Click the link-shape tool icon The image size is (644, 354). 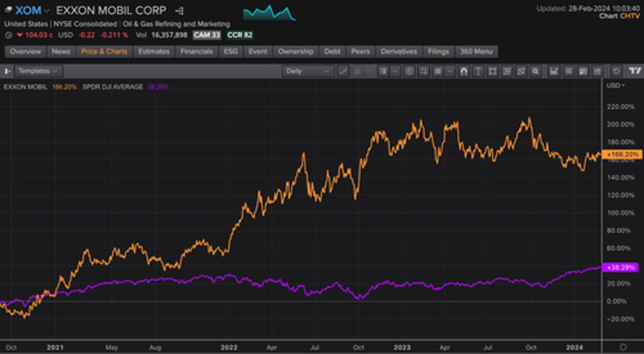pos(521,71)
